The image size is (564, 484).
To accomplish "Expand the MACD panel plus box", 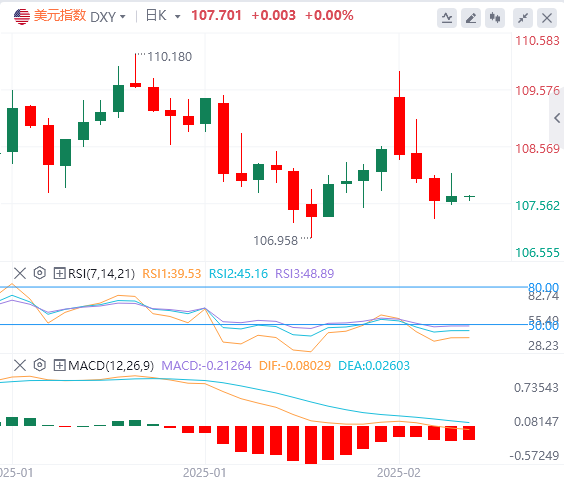I will pyautogui.click(x=59, y=365).
